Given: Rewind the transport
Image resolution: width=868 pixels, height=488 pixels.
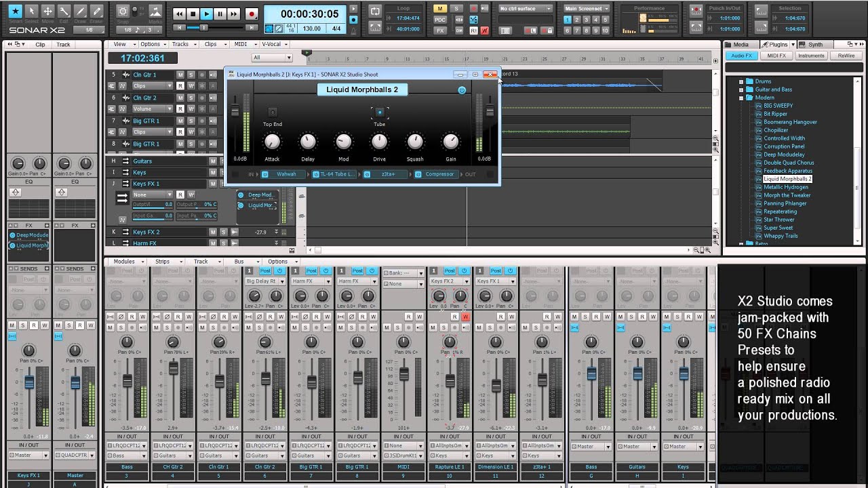Looking at the screenshot, I should [x=179, y=14].
